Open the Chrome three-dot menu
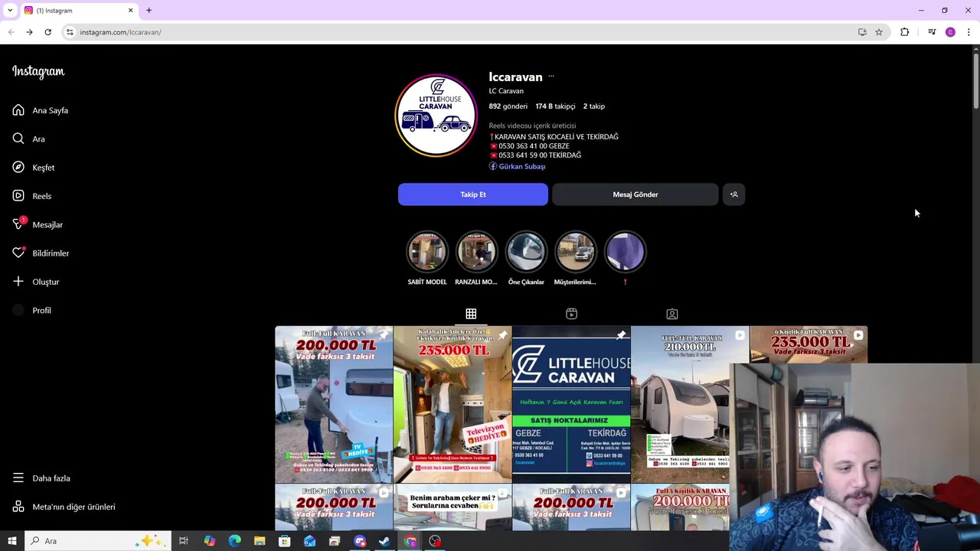 tap(969, 32)
